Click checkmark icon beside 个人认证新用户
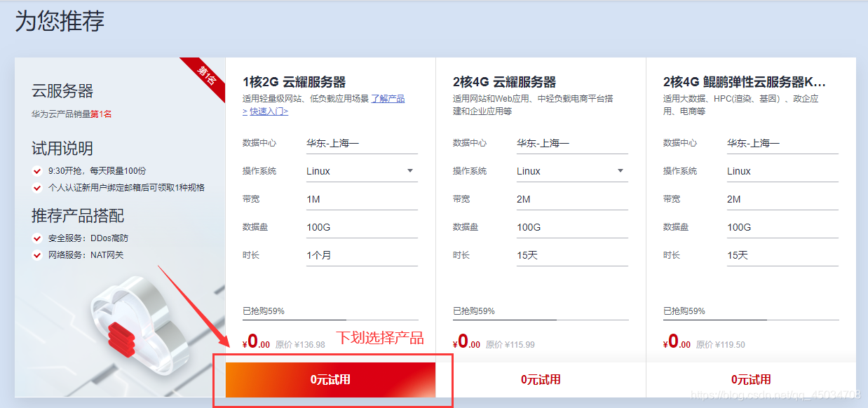 (37, 188)
